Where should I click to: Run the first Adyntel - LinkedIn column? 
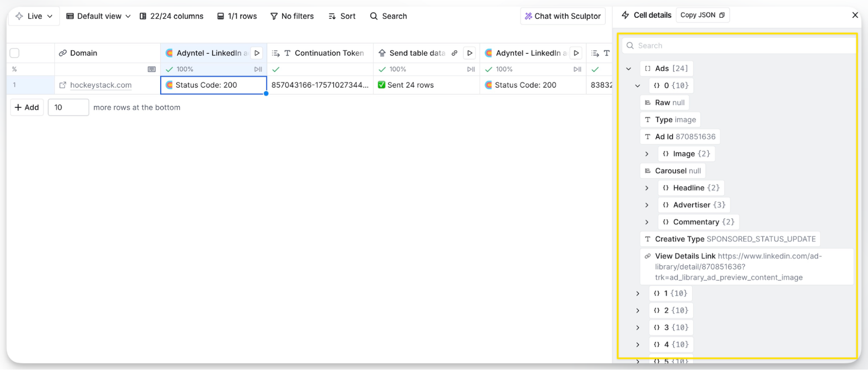tap(257, 53)
